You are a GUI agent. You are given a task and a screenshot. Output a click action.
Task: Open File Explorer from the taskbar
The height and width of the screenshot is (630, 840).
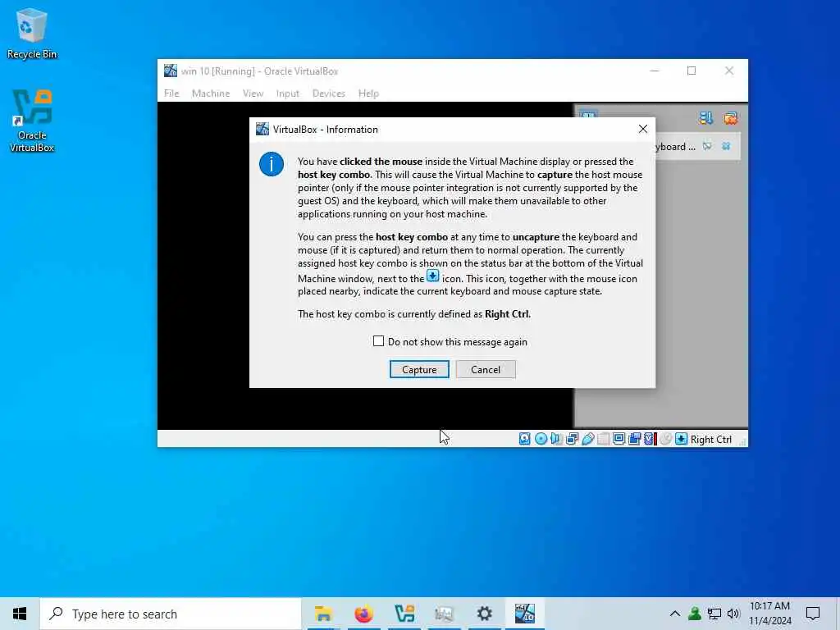coord(323,614)
